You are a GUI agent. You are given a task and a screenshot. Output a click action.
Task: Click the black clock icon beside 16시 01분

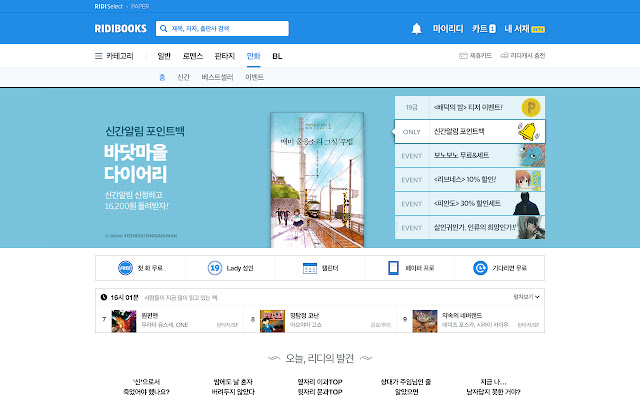104,297
